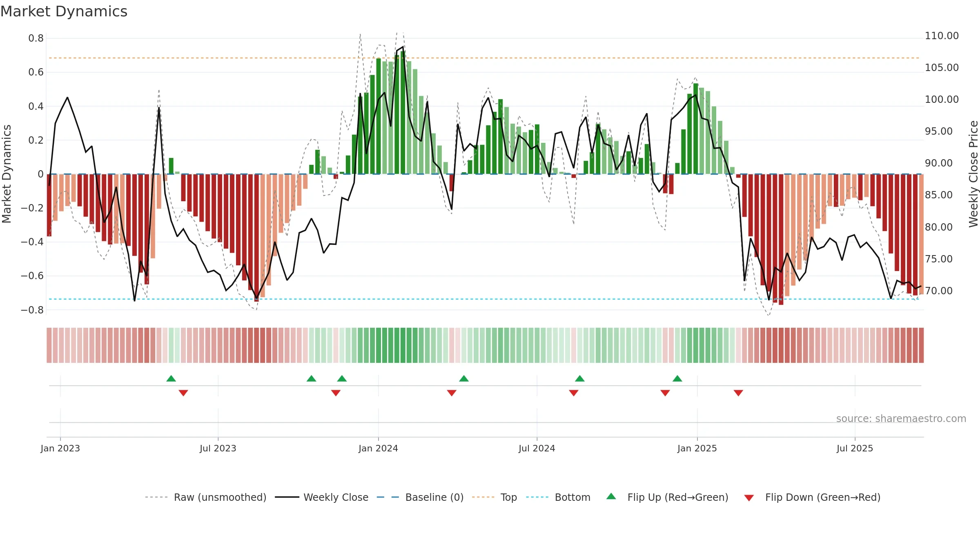Click the Weekly Close Price axis title
The height and width of the screenshot is (551, 980).
pos(973,174)
